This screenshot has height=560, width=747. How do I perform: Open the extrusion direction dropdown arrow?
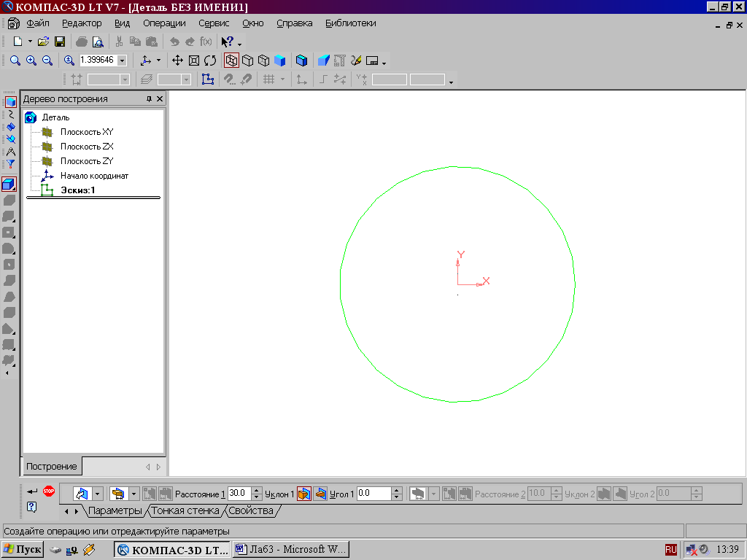click(x=98, y=494)
